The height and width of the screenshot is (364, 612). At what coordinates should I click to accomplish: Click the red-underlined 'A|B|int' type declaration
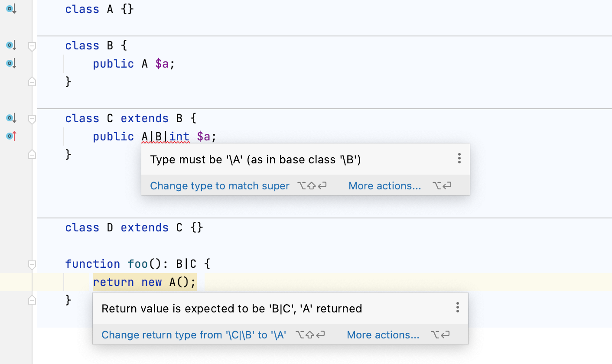tap(165, 136)
